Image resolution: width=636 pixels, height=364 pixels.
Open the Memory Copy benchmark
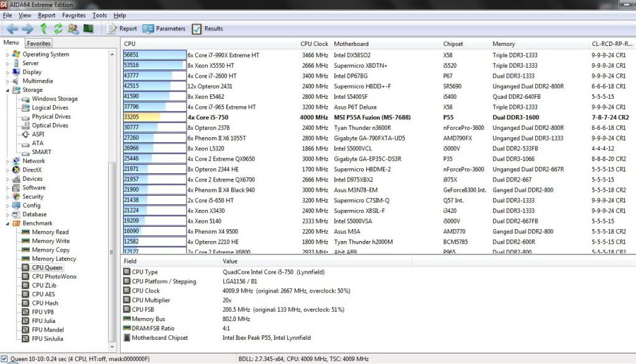[51, 250]
